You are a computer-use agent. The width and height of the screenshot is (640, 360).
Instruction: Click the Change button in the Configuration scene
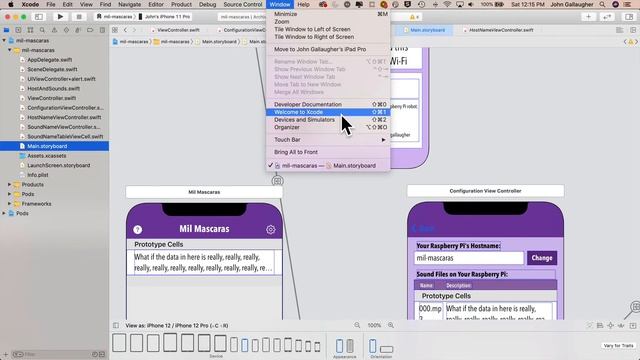click(x=542, y=258)
